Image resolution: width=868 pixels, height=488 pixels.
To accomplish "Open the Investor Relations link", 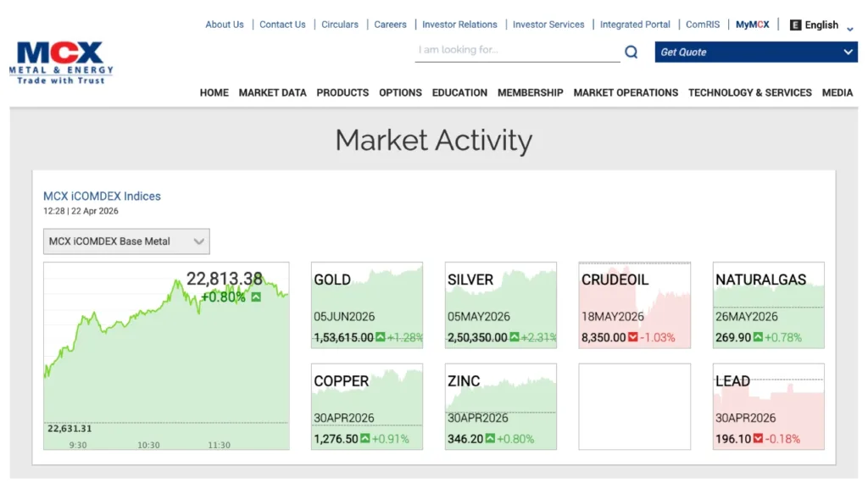I will [x=459, y=25].
